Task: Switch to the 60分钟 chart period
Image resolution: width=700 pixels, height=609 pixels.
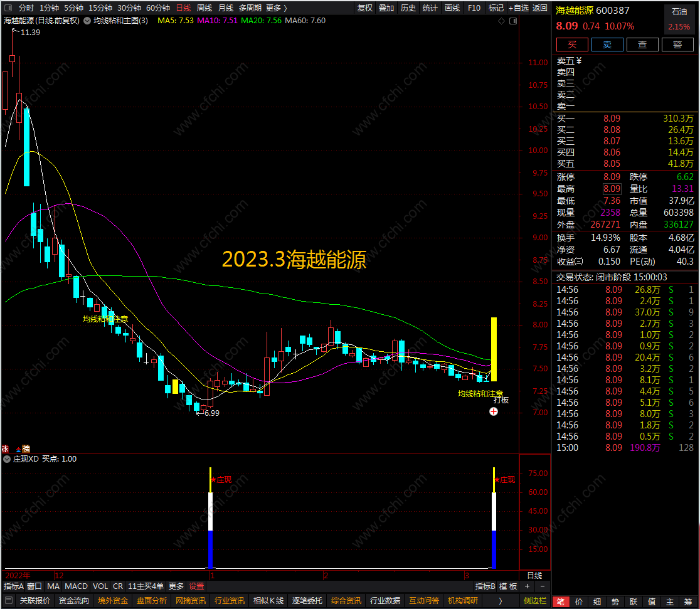Action: click(158, 8)
